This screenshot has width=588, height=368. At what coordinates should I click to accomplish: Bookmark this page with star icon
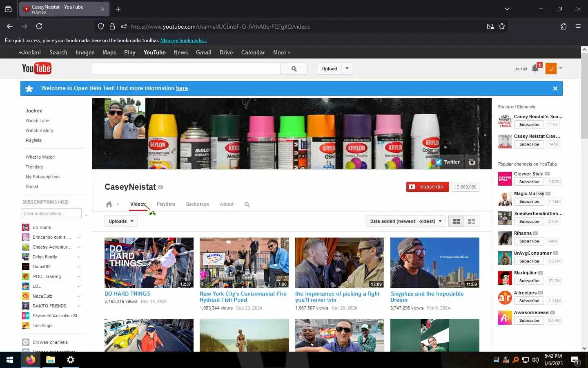tap(502, 26)
